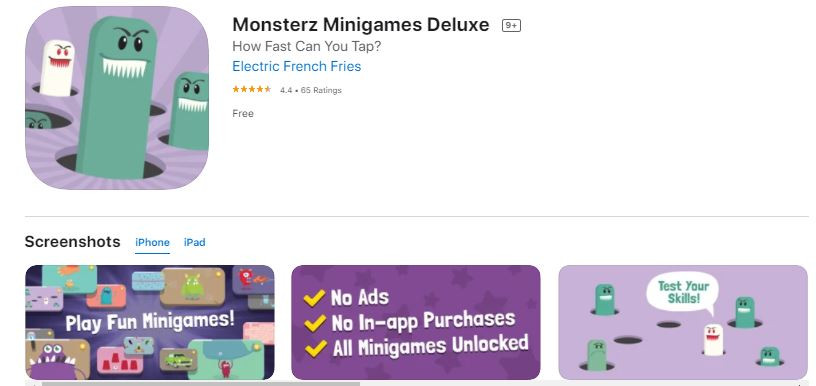Image resolution: width=816 pixels, height=386 pixels.
Task: Open the Test Your Skills screenshot
Action: pyautogui.click(x=683, y=323)
